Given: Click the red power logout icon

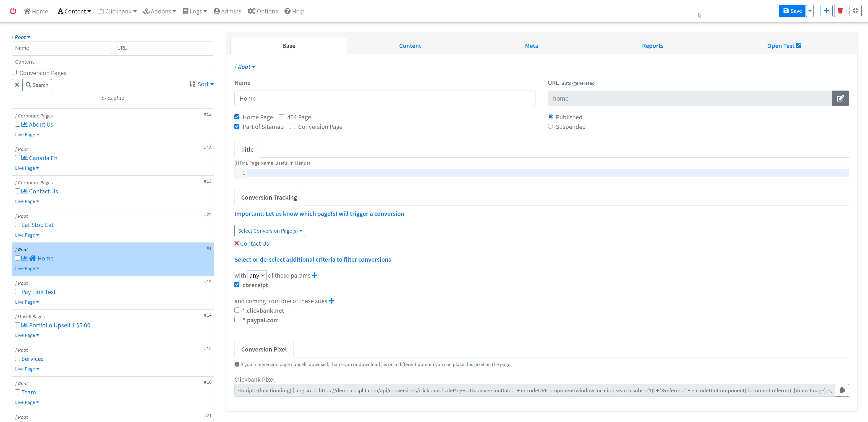Looking at the screenshot, I should click(13, 11).
